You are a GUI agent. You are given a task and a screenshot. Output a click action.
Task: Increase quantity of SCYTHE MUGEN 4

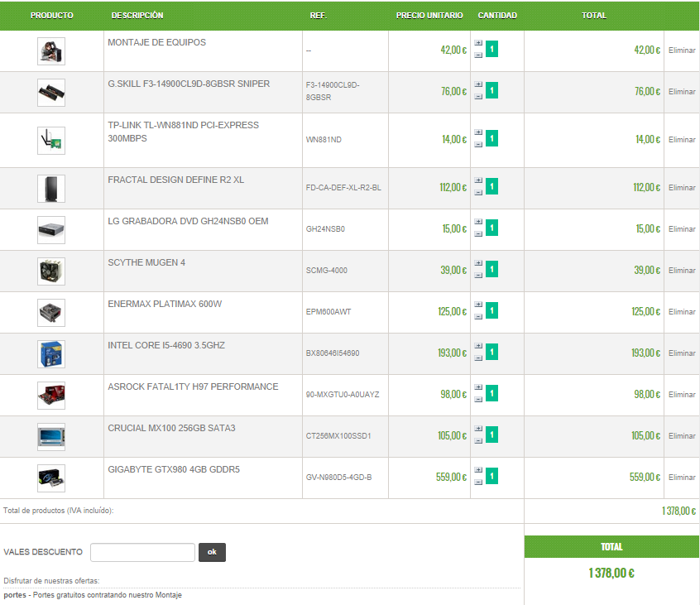click(x=478, y=263)
